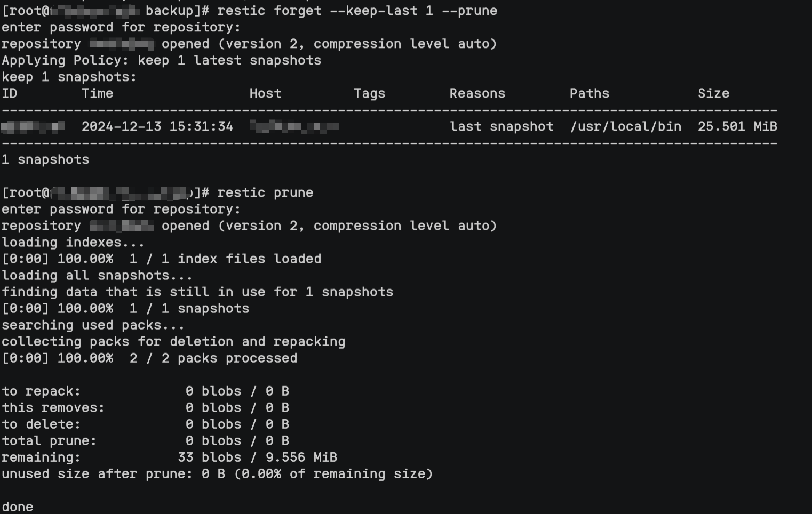The image size is (812, 514).
Task: Click the Paths column header
Action: [x=589, y=93]
